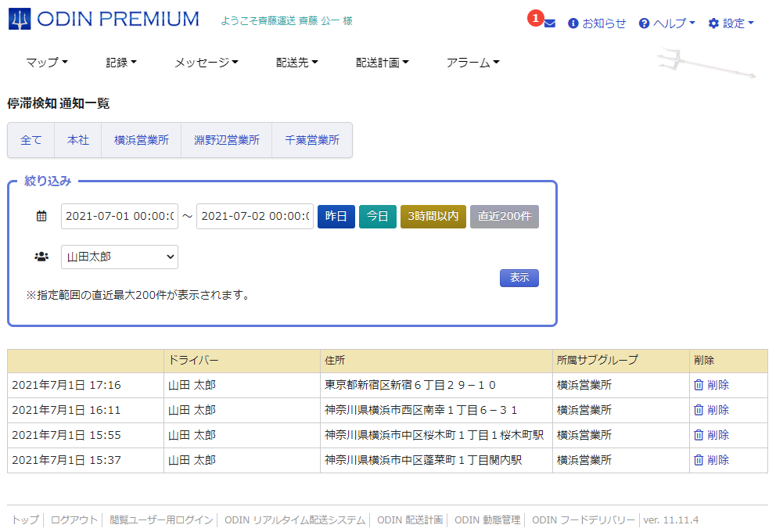Click trash icon for the 16:11 notification
Screen dimensions: 776x532
pos(698,410)
